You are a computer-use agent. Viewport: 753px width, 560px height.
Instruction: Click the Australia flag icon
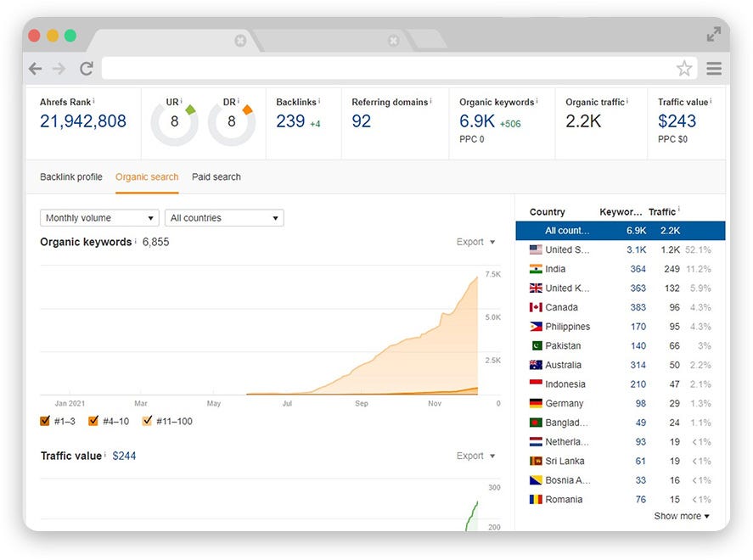pos(536,365)
